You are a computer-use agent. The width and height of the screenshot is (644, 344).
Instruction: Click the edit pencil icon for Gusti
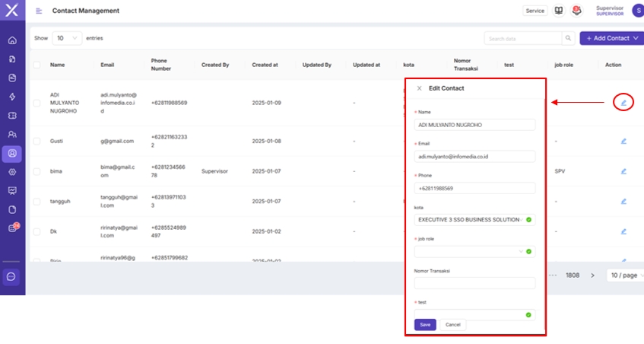coord(623,141)
